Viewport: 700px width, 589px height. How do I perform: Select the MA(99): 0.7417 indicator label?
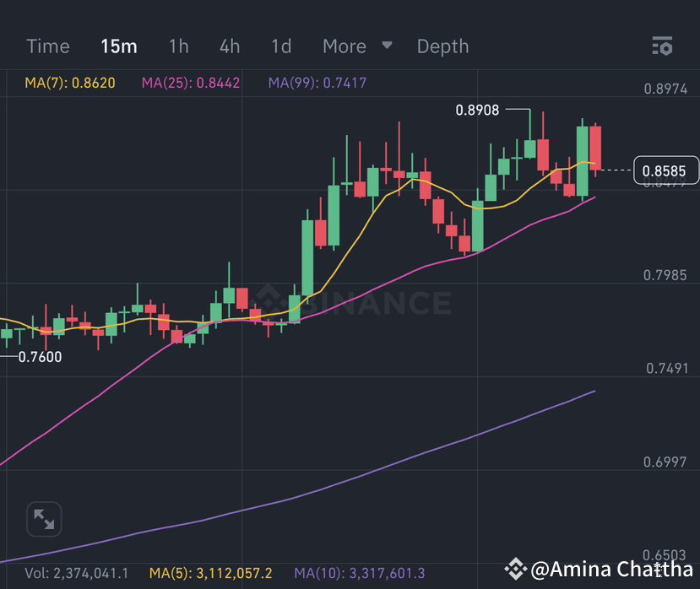pyautogui.click(x=317, y=83)
